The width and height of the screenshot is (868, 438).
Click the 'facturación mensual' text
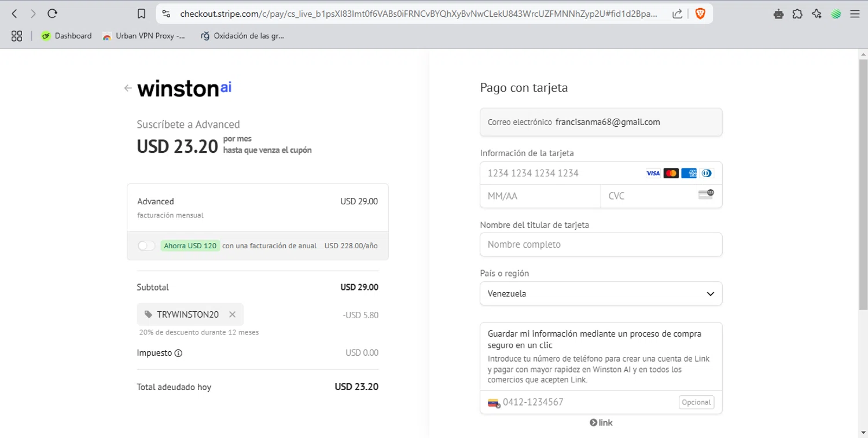170,215
